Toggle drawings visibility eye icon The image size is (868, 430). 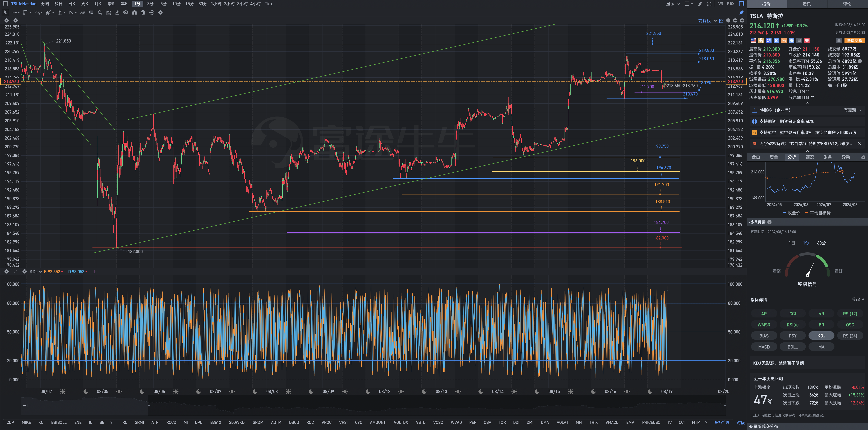pyautogui.click(x=126, y=12)
